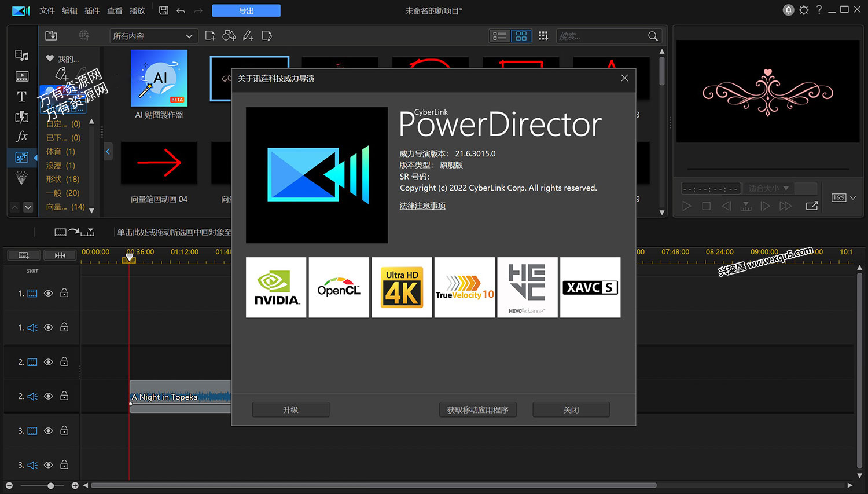Click the add tracks button left of the ruler

23,255
